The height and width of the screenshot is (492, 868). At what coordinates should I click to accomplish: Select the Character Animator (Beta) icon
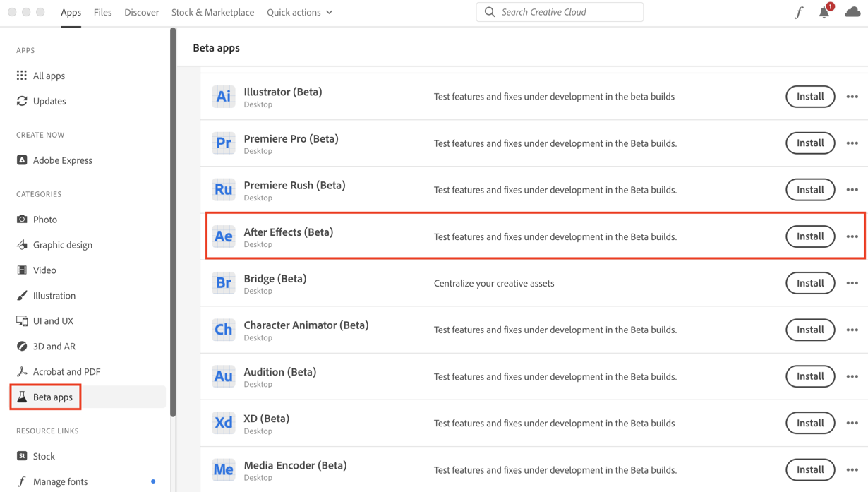224,330
